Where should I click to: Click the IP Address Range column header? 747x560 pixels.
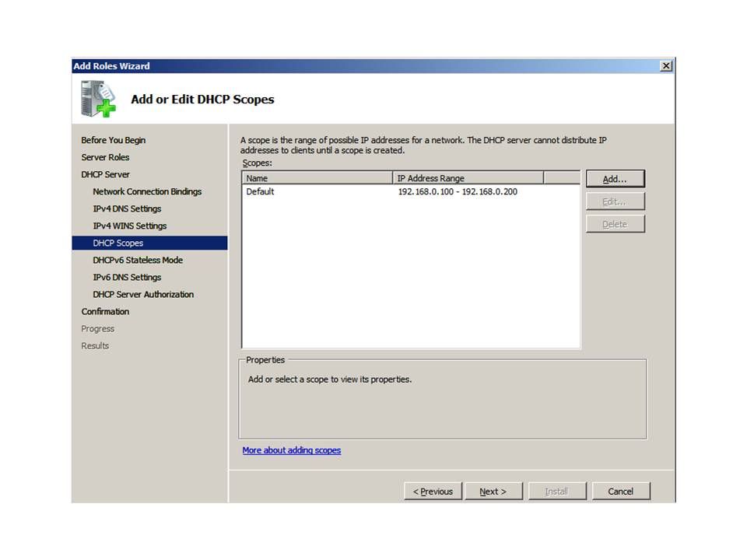(468, 178)
